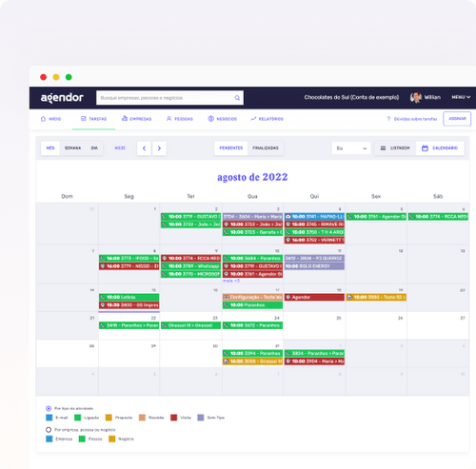This screenshot has height=469, width=476.
Task: Open 10:00 ROCA call task on Saturday 6
Action: click(x=438, y=217)
